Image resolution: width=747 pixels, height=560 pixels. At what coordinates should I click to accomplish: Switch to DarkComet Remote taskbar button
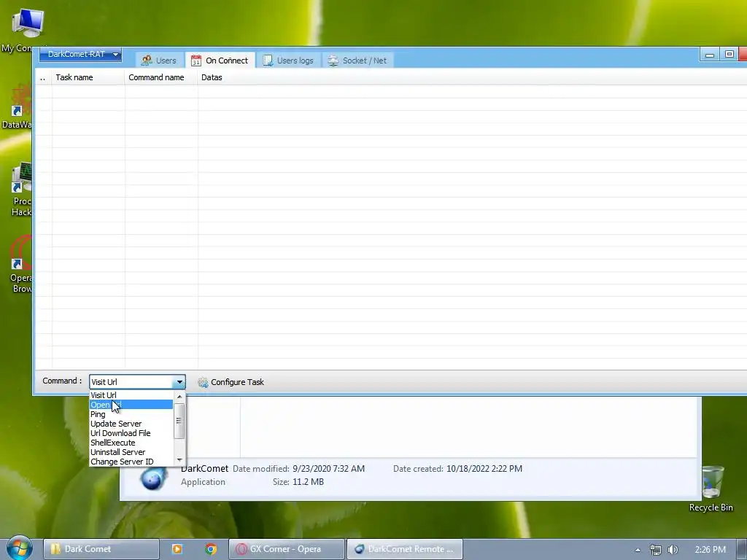(x=404, y=549)
